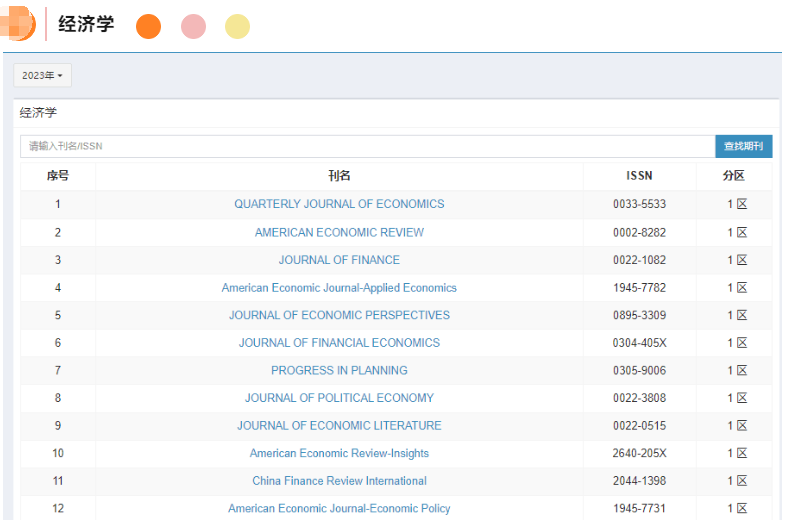Select American Economic Journal-Economic Policy link

pos(339,508)
